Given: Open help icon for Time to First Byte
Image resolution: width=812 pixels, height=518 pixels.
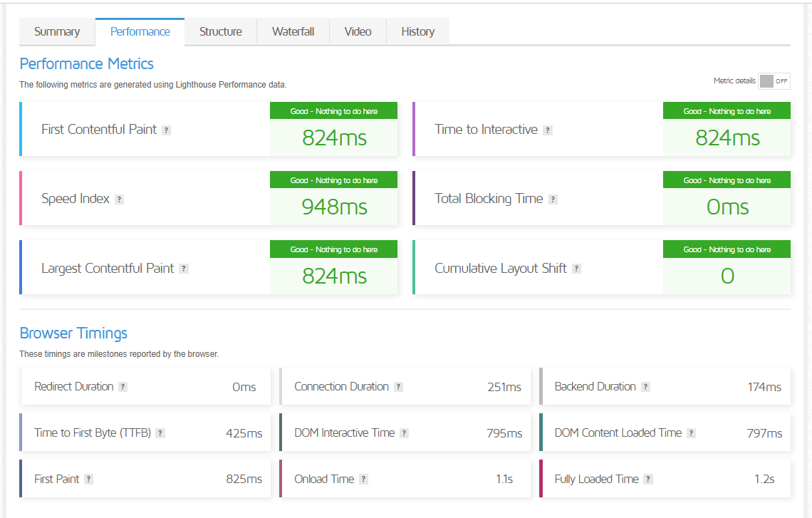Looking at the screenshot, I should [160, 433].
